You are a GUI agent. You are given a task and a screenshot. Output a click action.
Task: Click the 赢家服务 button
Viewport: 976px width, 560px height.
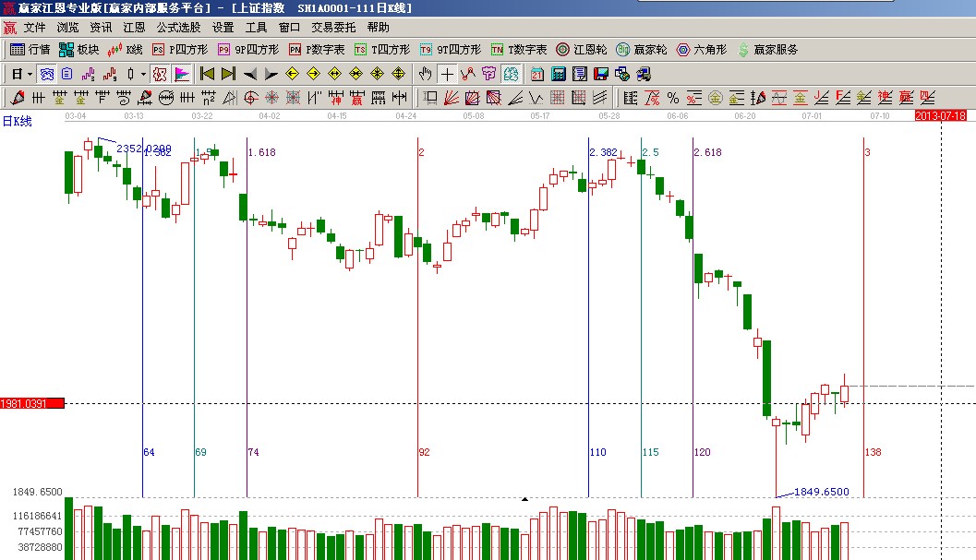point(767,50)
